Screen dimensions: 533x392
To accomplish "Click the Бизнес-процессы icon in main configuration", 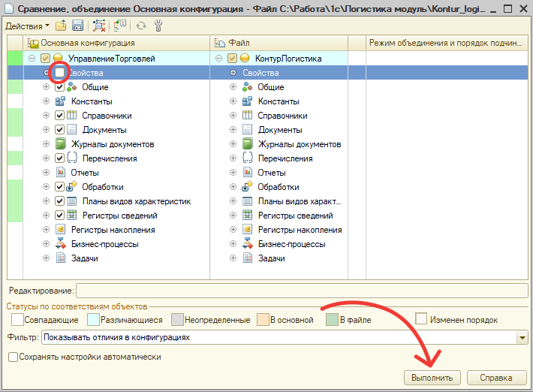I will point(61,244).
